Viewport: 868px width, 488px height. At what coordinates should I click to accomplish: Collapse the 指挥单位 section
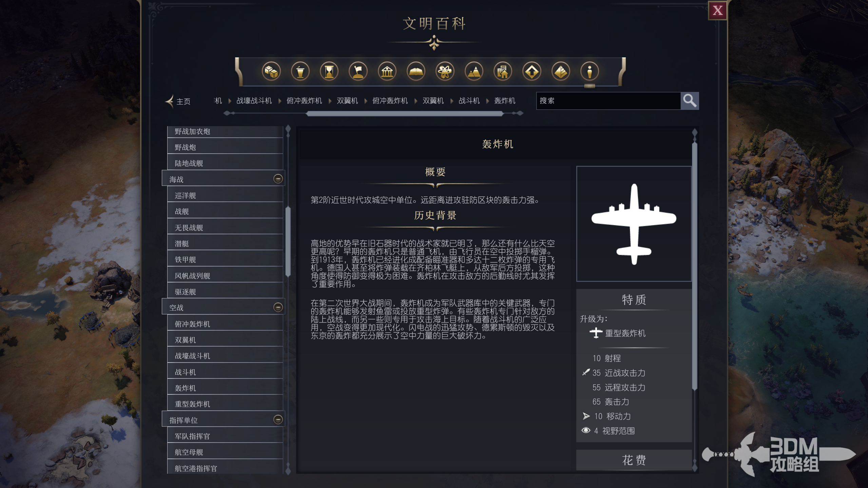278,419
